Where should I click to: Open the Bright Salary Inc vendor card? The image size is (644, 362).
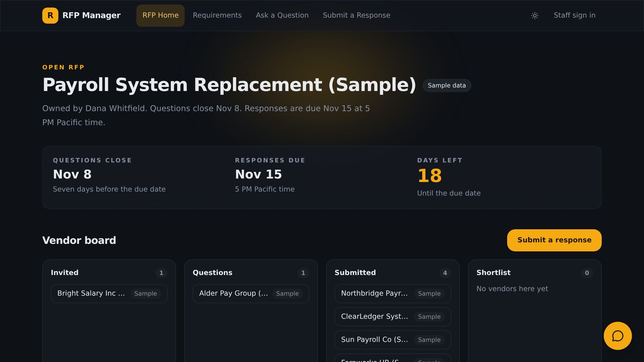[x=109, y=293]
